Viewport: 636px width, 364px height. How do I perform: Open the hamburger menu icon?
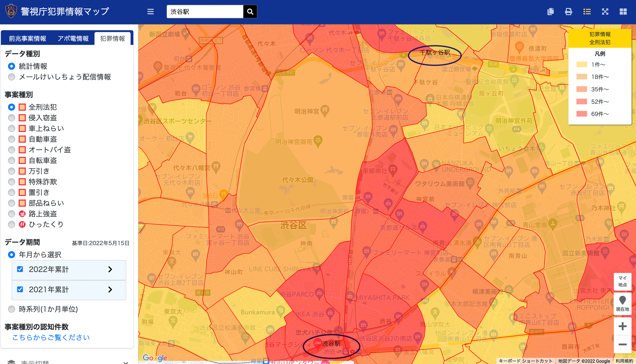pyautogui.click(x=150, y=12)
